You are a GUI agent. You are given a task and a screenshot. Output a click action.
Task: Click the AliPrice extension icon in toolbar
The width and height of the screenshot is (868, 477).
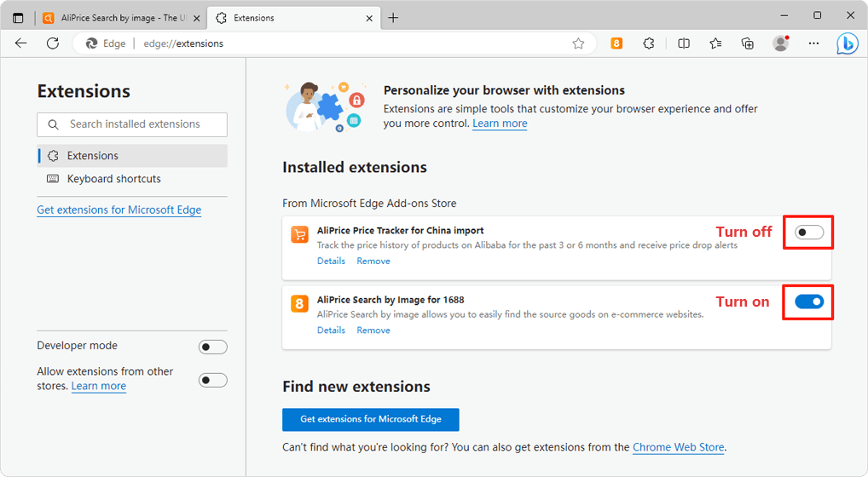[x=616, y=43]
